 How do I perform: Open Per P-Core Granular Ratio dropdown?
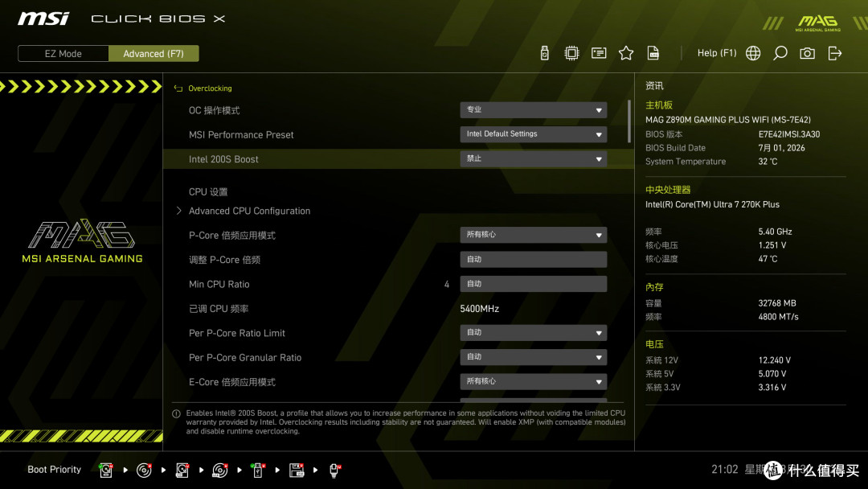[x=533, y=356]
